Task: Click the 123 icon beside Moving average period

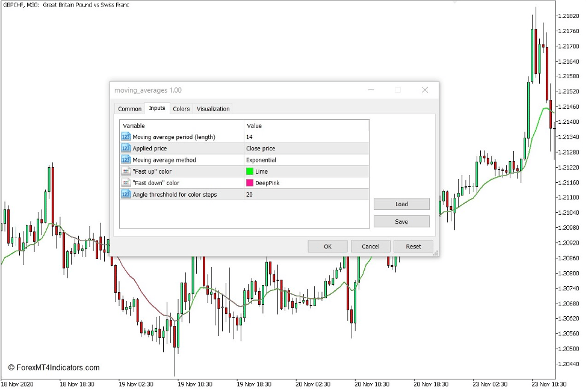Action: [126, 136]
